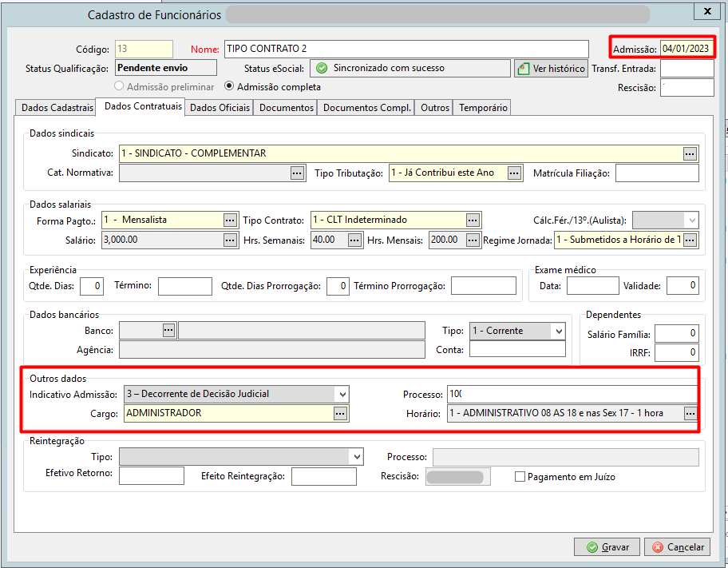Click Experiência Qtde. Dias field
Viewport: 728px width, 568px height.
tap(92, 286)
